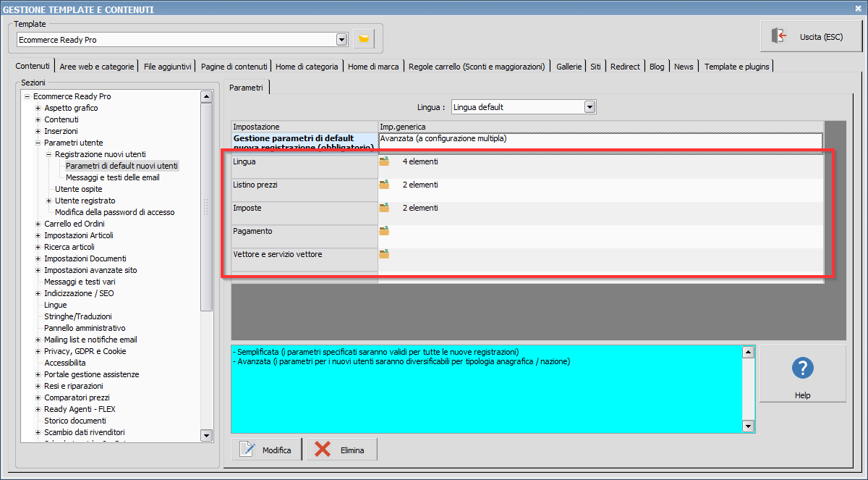Click the Modifica button
Screen dimensions: 868x480
pyautogui.click(x=267, y=450)
